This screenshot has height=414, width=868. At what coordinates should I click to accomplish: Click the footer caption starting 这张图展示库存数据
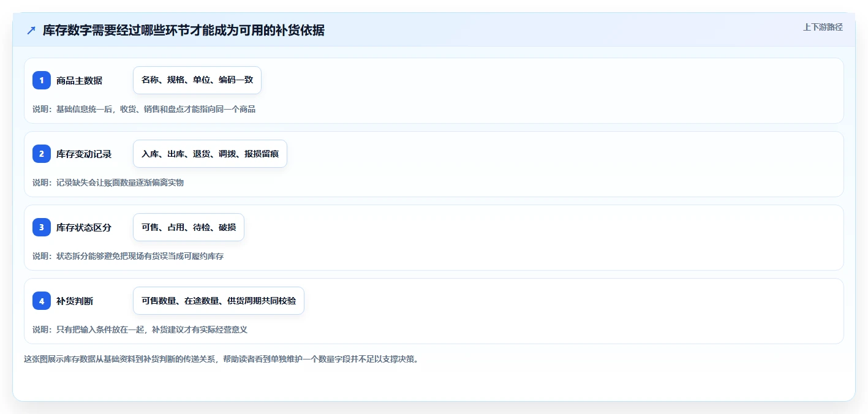coord(221,359)
